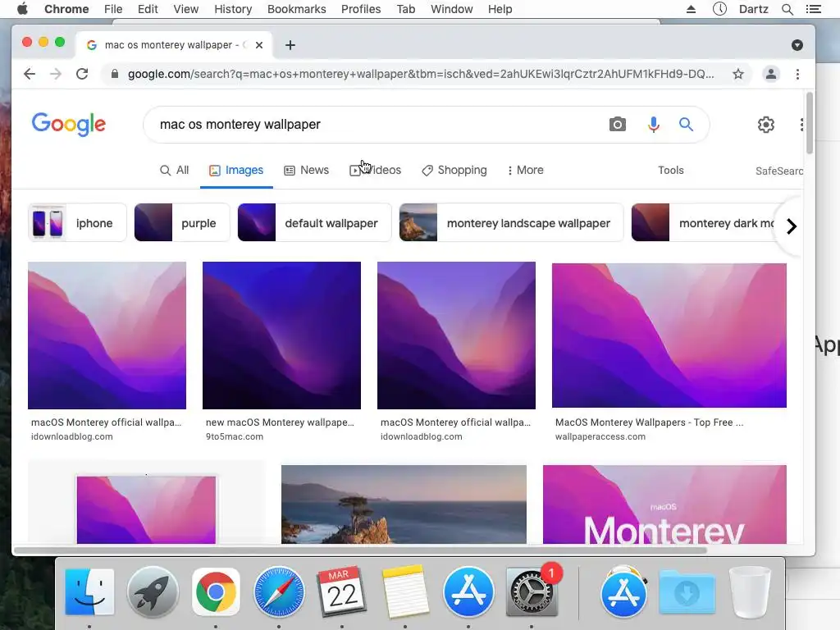Open 'MacOS Monterey Wallpapers - Top Free' link
840x630 pixels.
click(650, 422)
